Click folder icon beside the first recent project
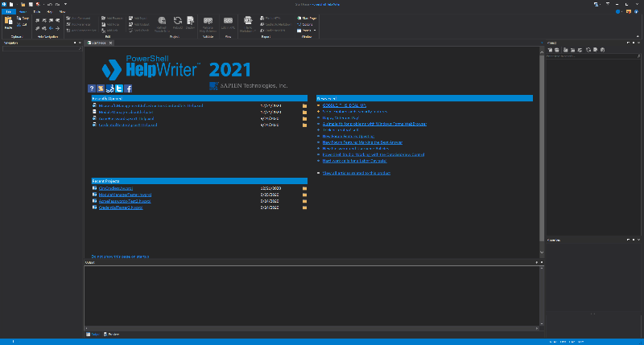Image resolution: width=644 pixels, height=345 pixels. click(305, 188)
